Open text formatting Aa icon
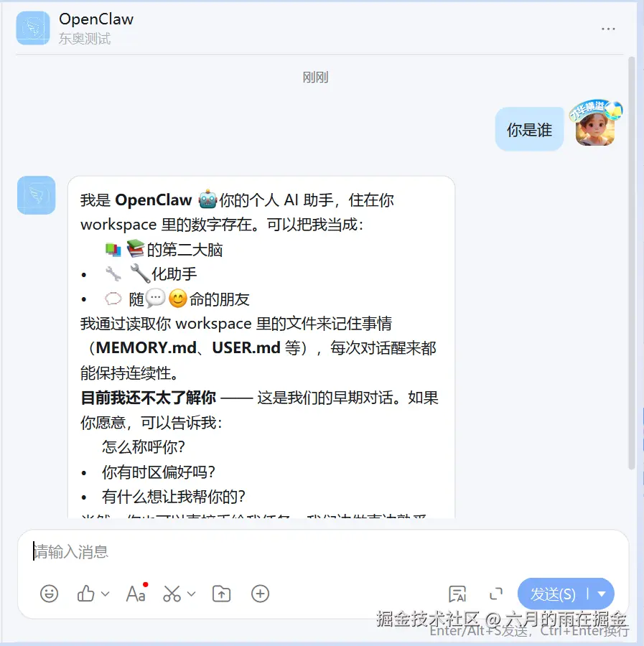 (136, 594)
